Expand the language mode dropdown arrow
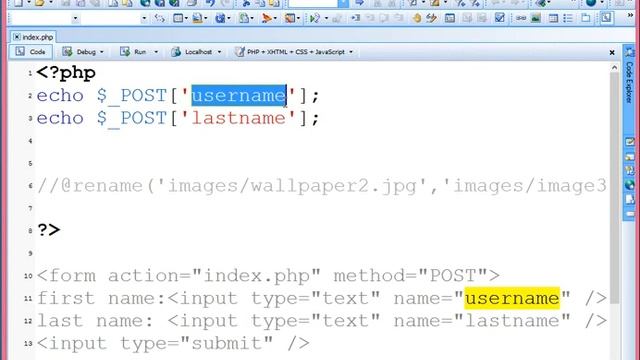The height and width of the screenshot is (360, 640). point(351,52)
